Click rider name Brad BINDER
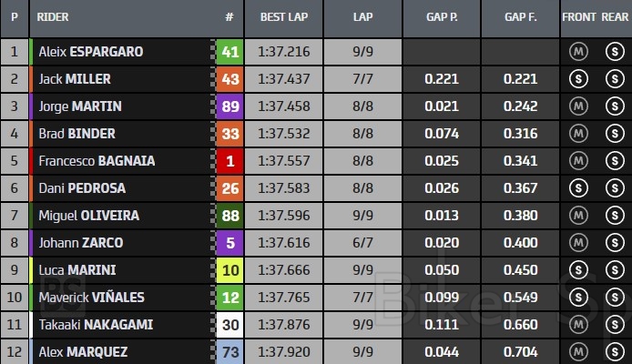632x364 pixels. pos(76,134)
